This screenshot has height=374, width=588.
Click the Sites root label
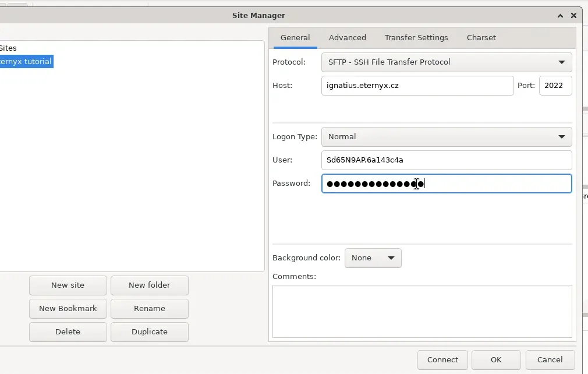[8, 48]
